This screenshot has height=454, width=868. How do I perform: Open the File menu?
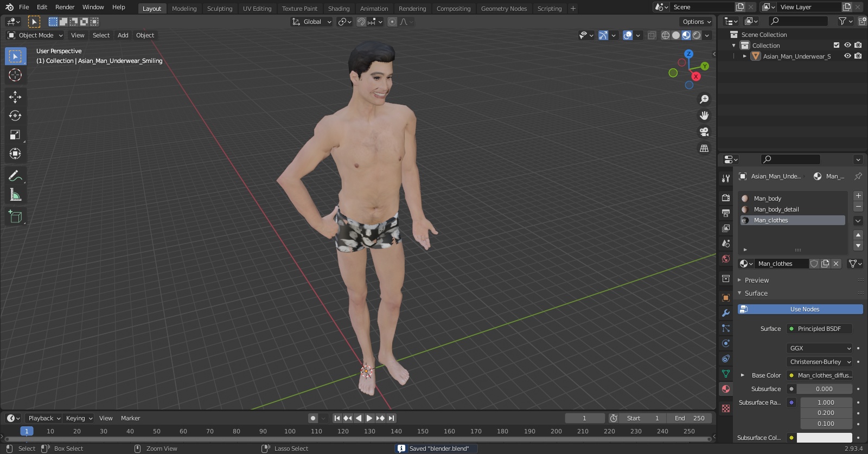coord(24,7)
